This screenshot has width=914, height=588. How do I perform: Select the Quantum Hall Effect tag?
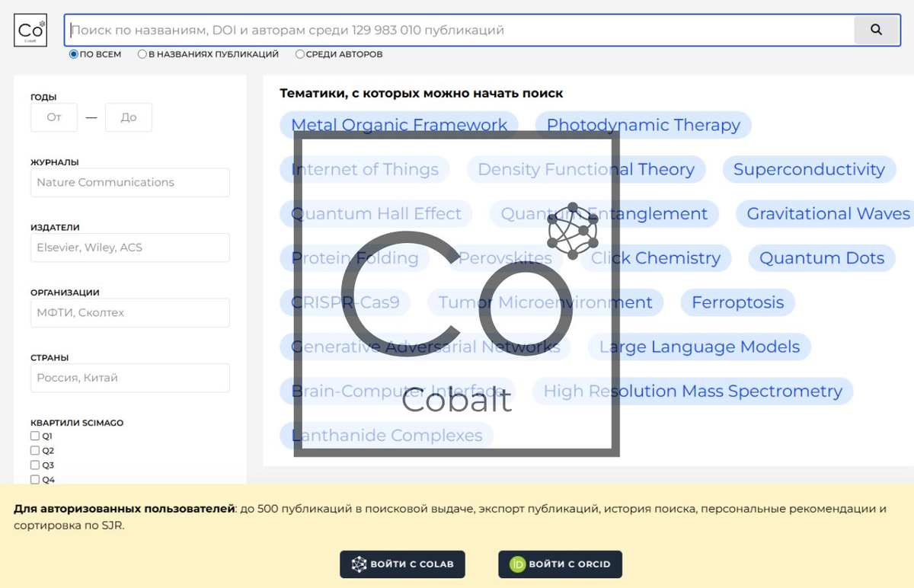[x=376, y=213]
